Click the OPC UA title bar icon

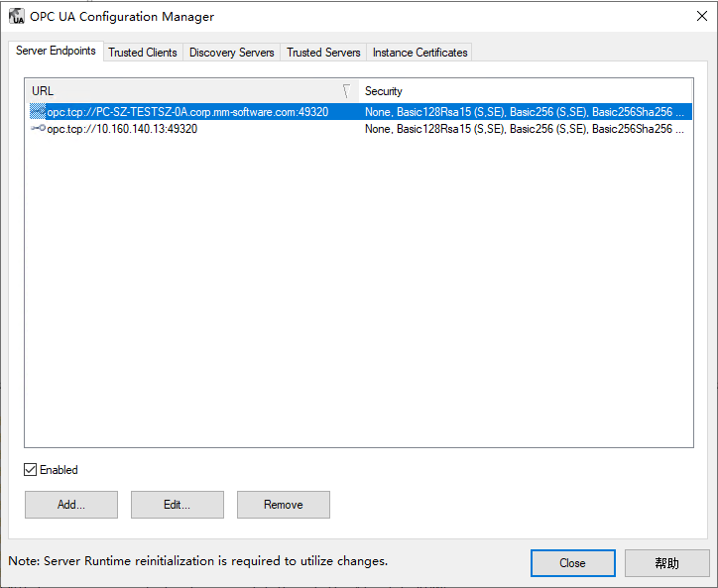click(17, 16)
